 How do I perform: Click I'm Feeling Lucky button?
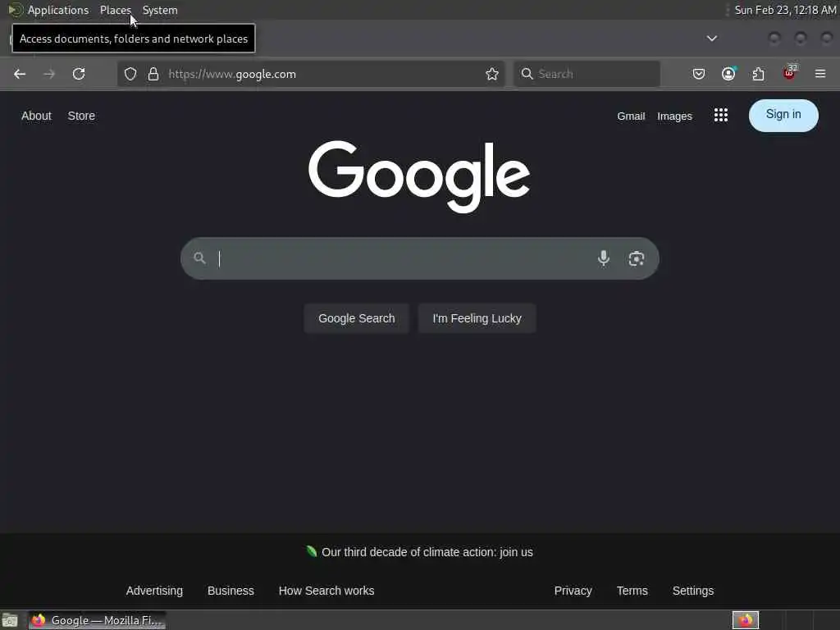[477, 318]
